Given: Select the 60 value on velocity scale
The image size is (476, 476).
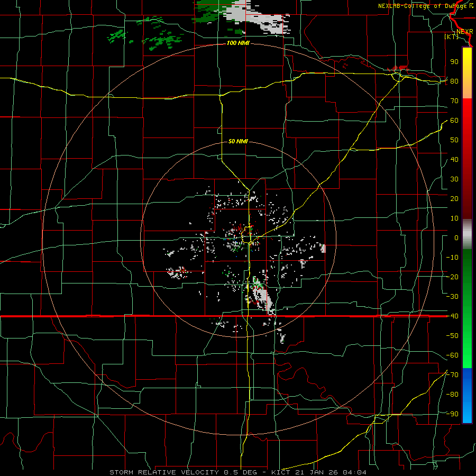Looking at the screenshot, I should click(454, 121).
